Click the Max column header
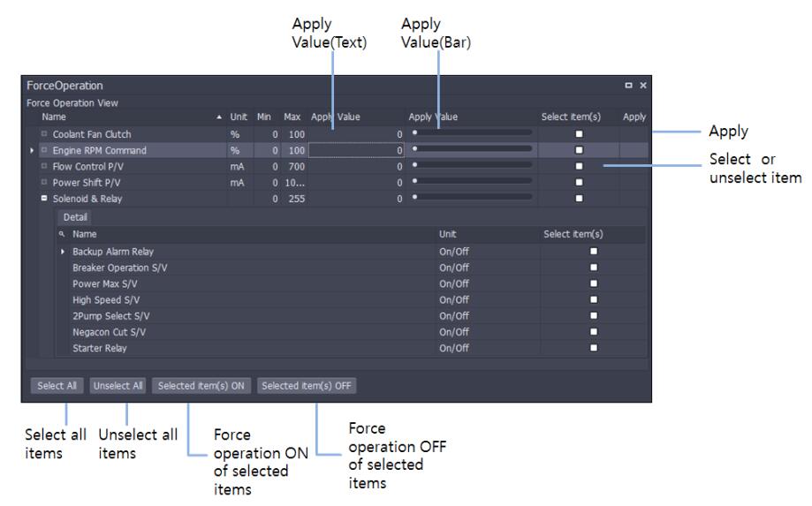Screen dimensions: 812x506 coord(292,117)
